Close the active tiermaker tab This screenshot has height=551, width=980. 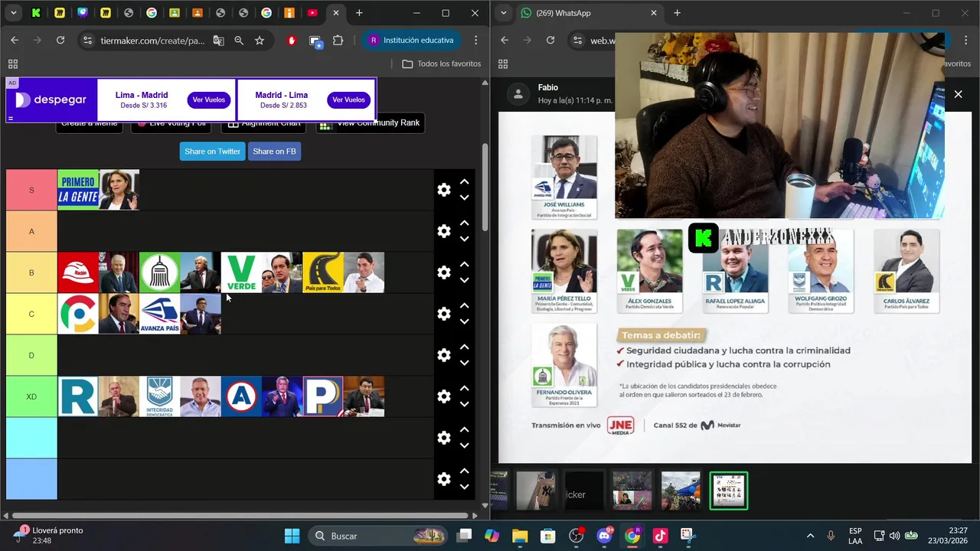pyautogui.click(x=335, y=13)
